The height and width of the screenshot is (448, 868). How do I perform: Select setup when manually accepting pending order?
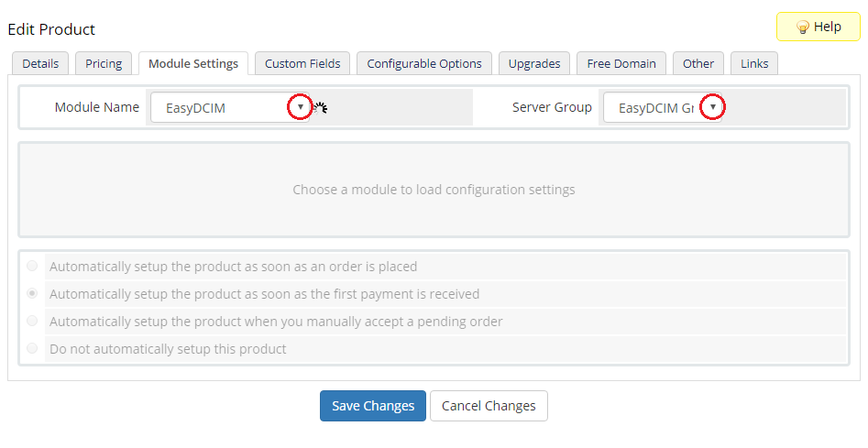tap(32, 321)
